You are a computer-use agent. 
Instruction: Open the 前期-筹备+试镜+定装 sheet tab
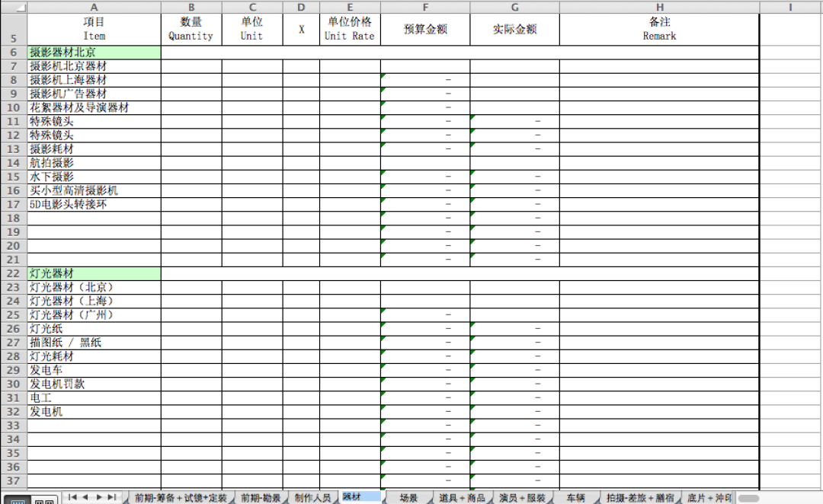(x=180, y=498)
